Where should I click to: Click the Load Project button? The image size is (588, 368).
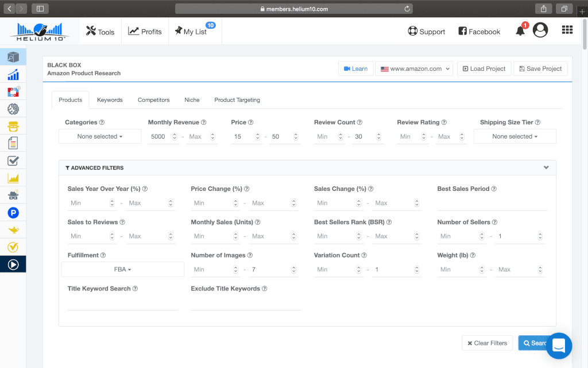[x=483, y=68]
